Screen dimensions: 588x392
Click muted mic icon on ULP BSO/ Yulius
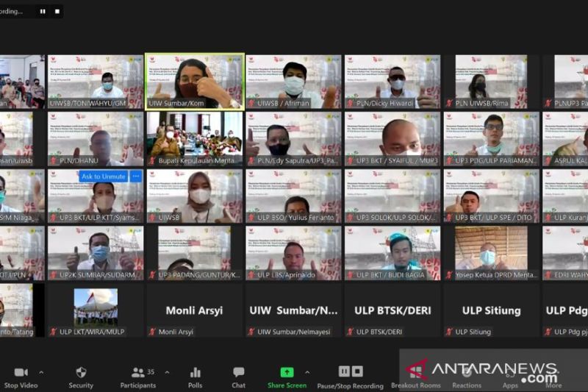pos(251,218)
